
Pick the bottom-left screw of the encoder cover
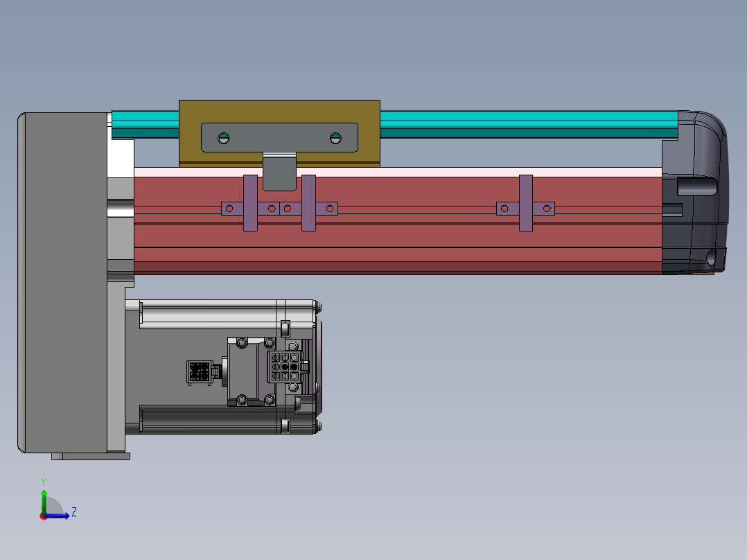[x=242, y=399]
